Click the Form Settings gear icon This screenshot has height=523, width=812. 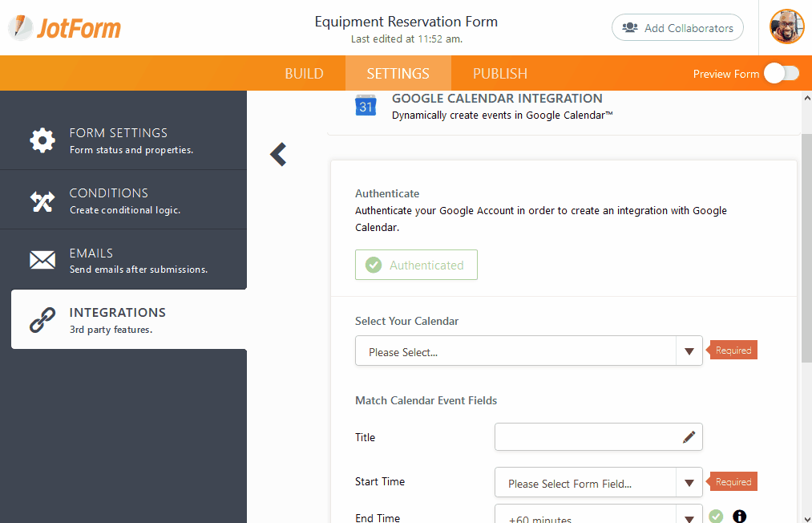[42, 140]
